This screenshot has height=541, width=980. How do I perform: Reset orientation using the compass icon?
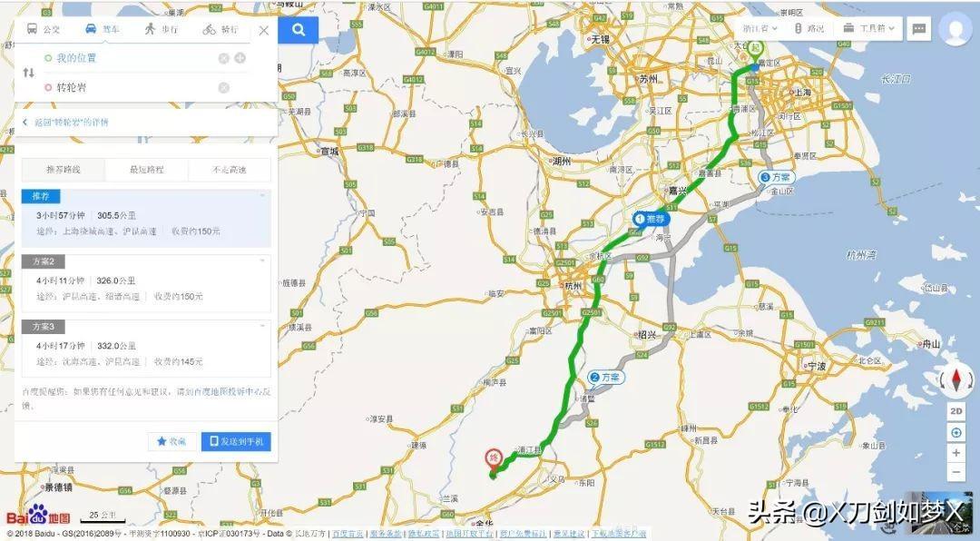956,379
